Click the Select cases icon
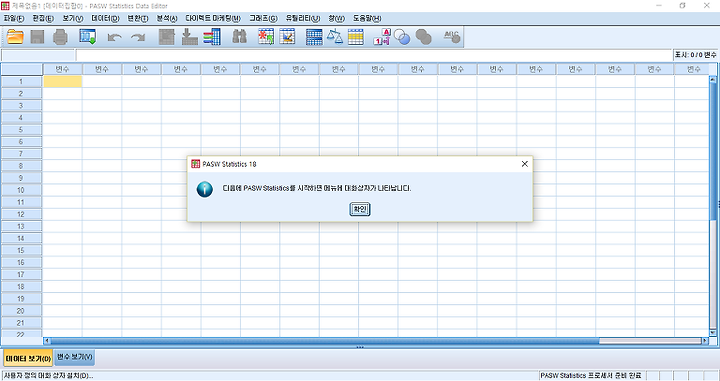 point(356,37)
